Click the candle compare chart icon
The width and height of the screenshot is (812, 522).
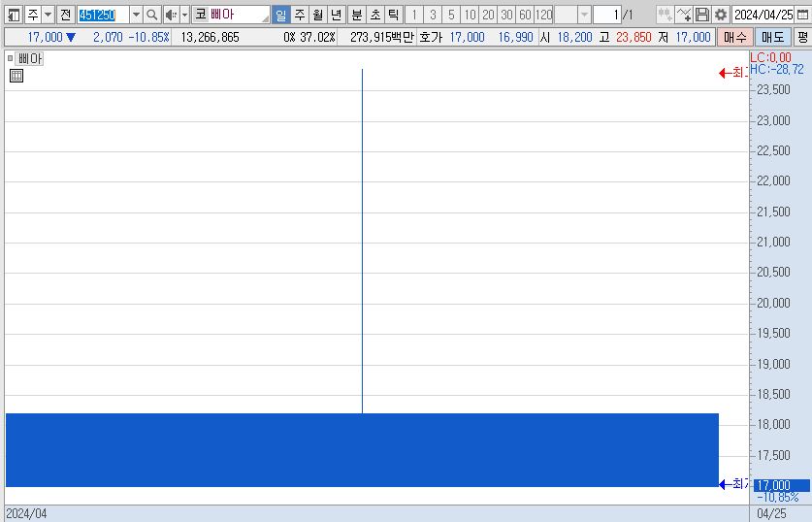click(x=665, y=15)
